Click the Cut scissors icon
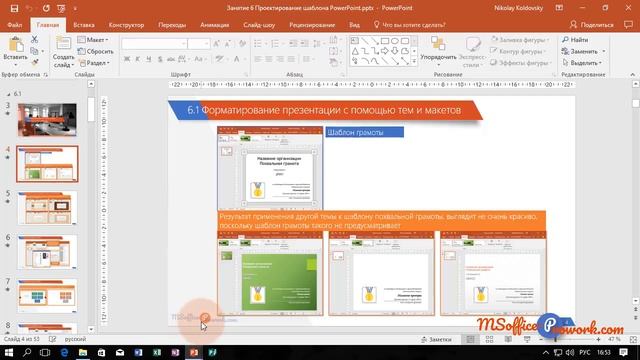640x360 pixels. pos(34,39)
